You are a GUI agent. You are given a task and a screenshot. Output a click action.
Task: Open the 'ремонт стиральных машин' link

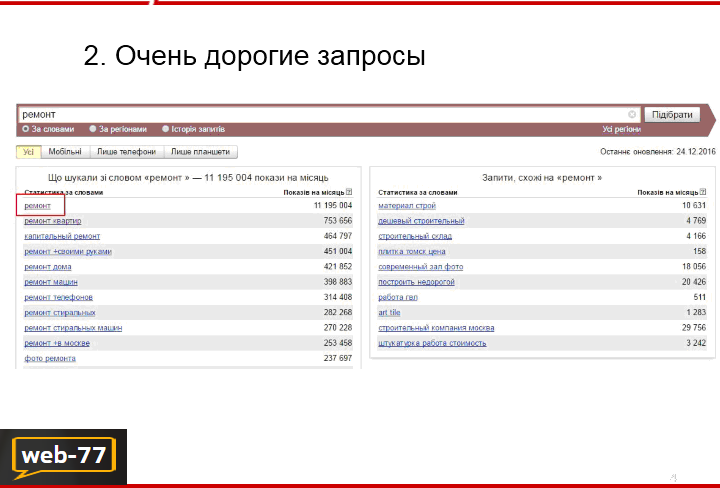click(x=73, y=328)
